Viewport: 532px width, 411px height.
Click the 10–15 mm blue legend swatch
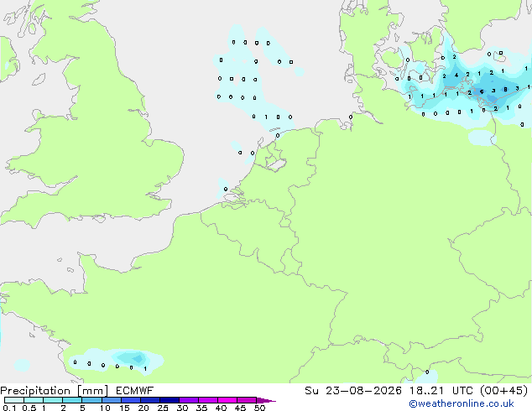[x=112, y=400]
